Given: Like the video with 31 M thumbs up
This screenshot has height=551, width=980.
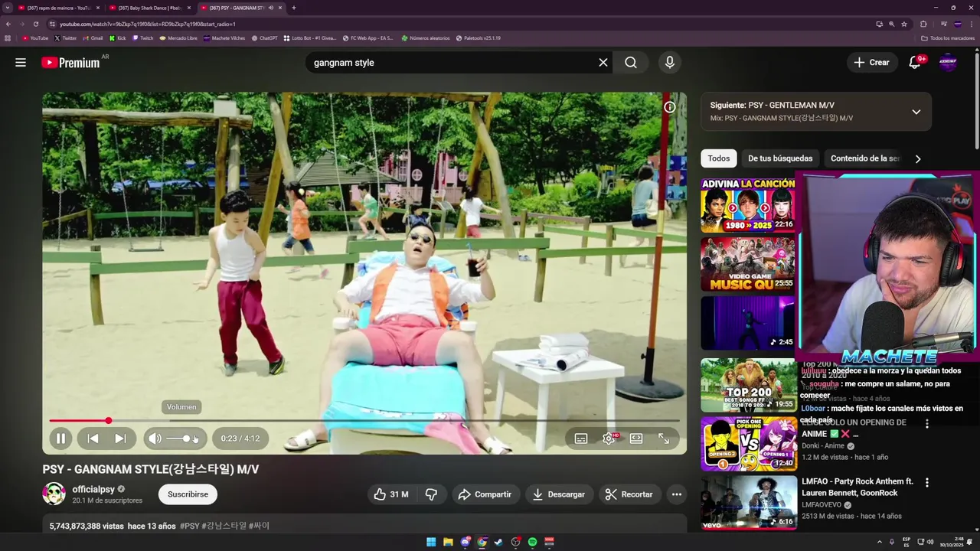Looking at the screenshot, I should [x=390, y=494].
